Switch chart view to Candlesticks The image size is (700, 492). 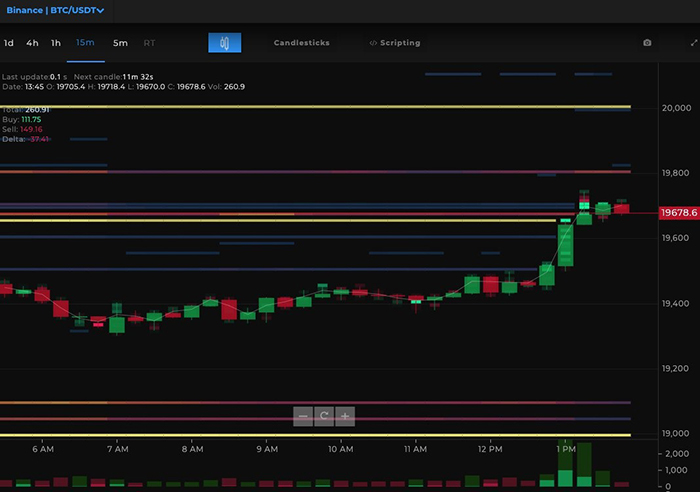click(x=301, y=43)
